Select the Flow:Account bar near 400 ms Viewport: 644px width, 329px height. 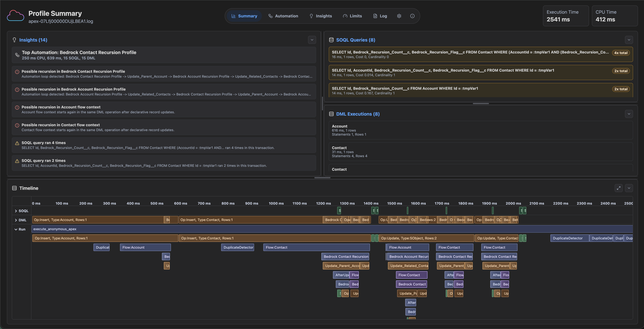pyautogui.click(x=145, y=247)
